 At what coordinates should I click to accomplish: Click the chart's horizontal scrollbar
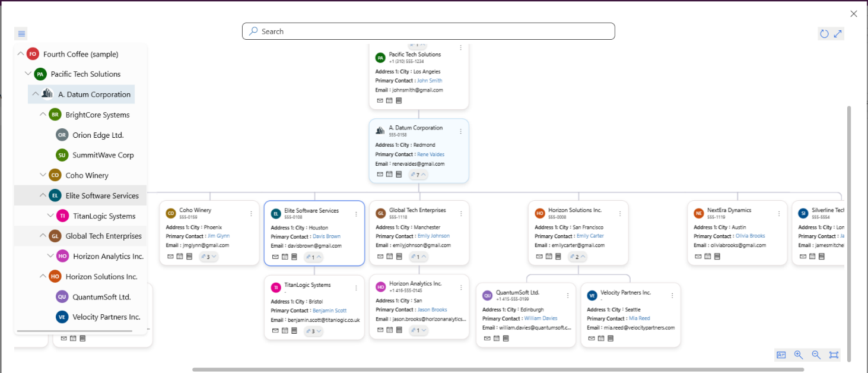(498, 369)
